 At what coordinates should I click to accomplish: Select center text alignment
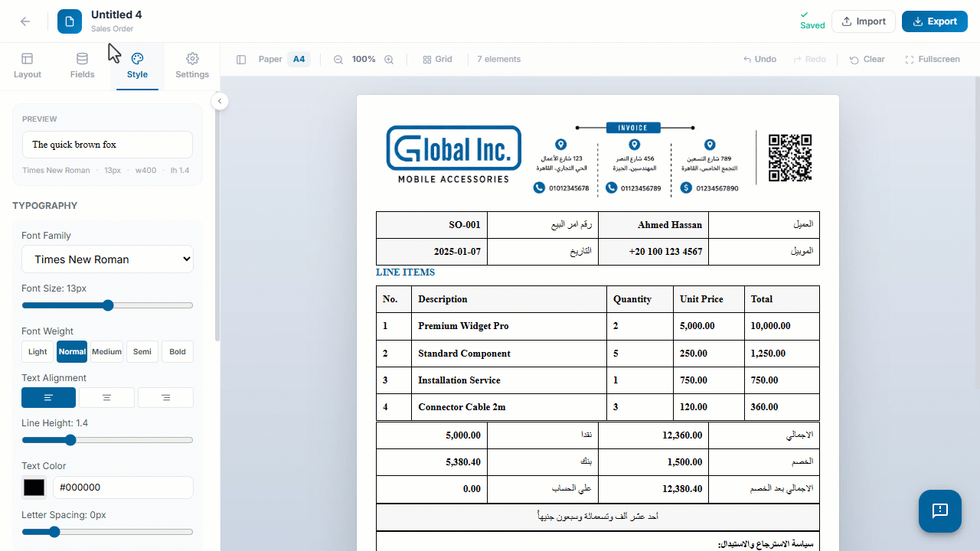[107, 398]
